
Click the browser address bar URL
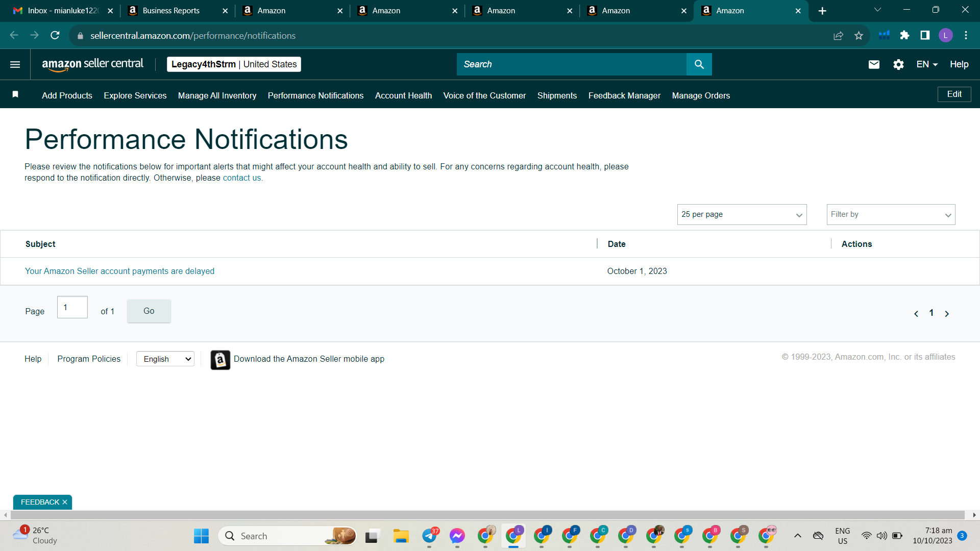pos(193,36)
